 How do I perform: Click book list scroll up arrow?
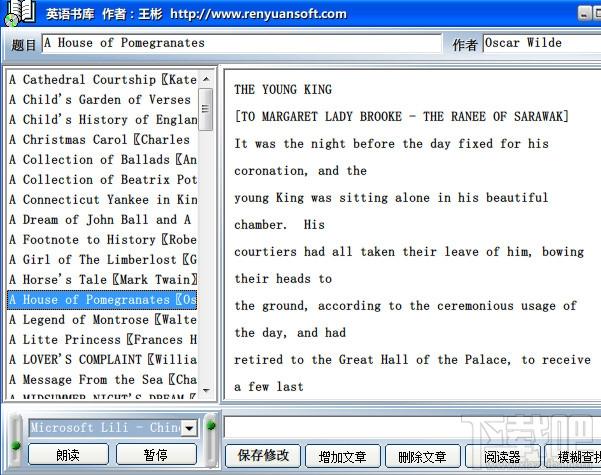pyautogui.click(x=206, y=79)
